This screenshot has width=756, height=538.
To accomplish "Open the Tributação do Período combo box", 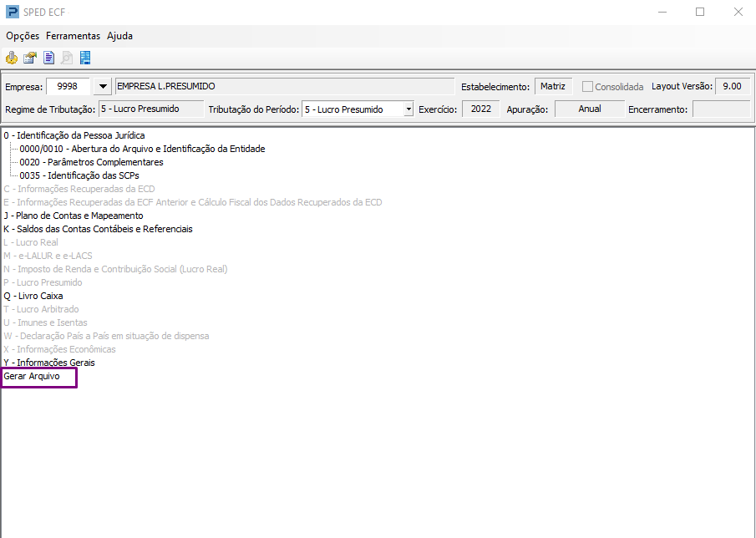I will [358, 109].
